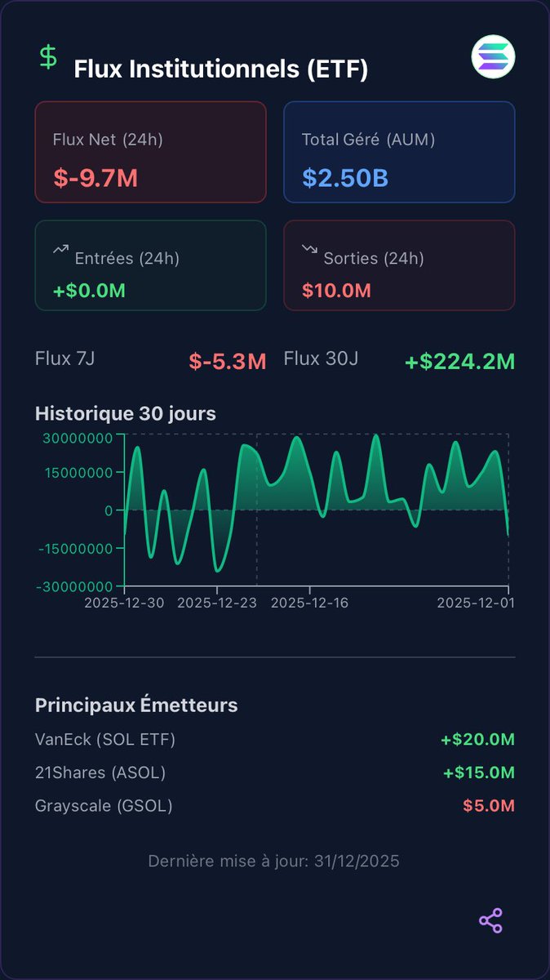550x980 pixels.
Task: Click the Dernière mise à jour date
Action: [274, 861]
